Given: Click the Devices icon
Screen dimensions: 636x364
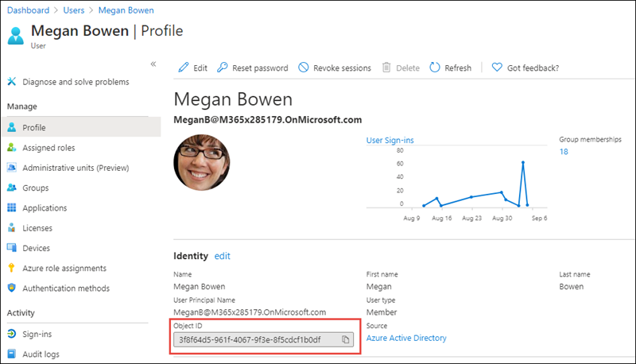Looking at the screenshot, I should point(12,248).
